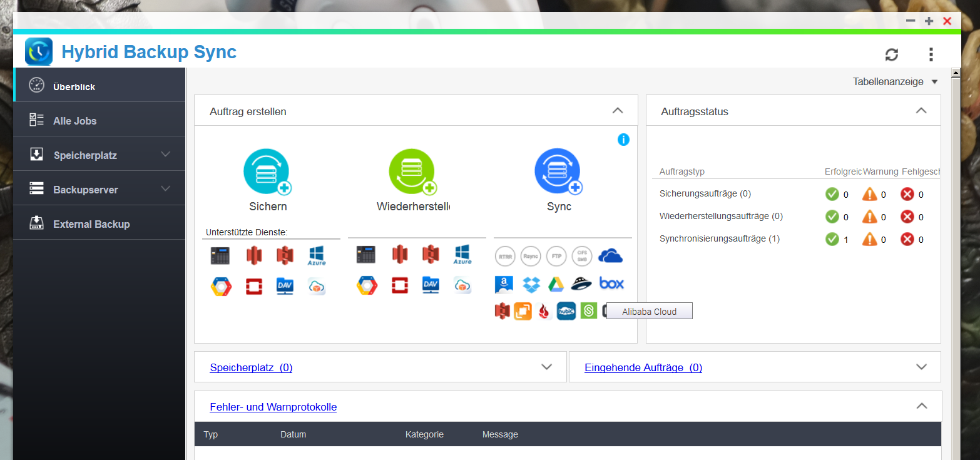980x460 pixels.
Task: Open the Speicherplatz (0) link
Action: (x=251, y=367)
